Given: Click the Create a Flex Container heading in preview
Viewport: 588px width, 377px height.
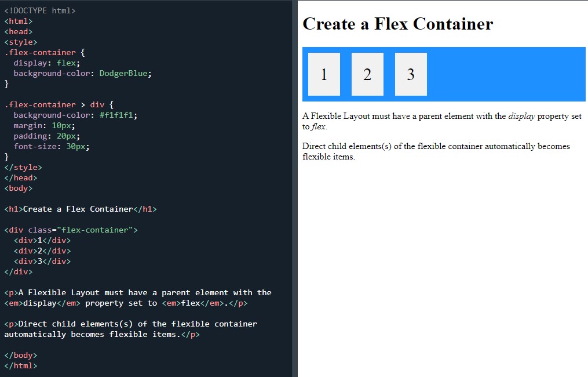Looking at the screenshot, I should (x=397, y=24).
